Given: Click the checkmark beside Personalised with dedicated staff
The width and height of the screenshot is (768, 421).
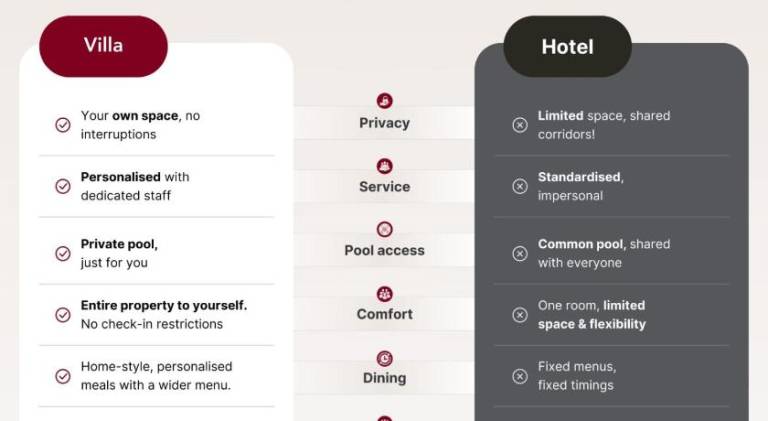Looking at the screenshot, I should [x=63, y=186].
